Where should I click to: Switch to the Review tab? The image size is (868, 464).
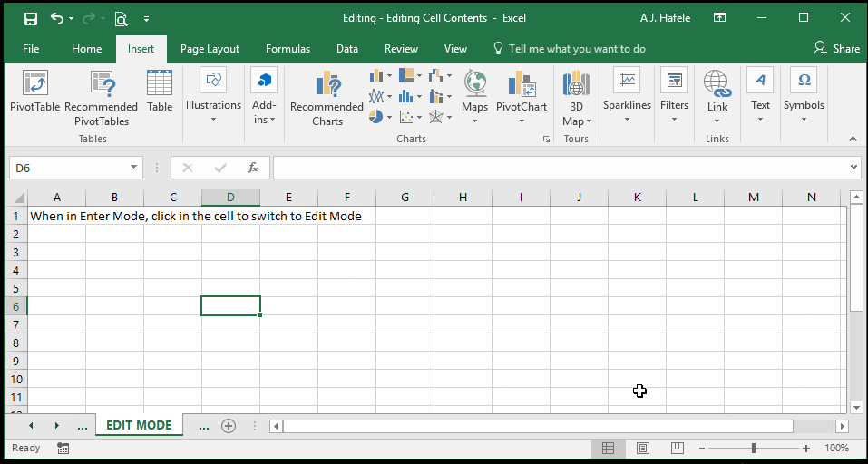click(401, 49)
